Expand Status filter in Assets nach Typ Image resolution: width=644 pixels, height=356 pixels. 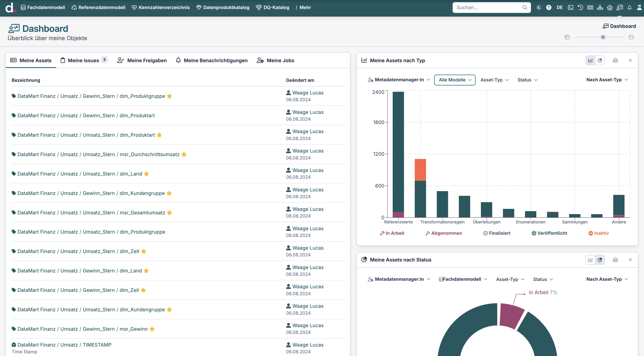pos(527,80)
